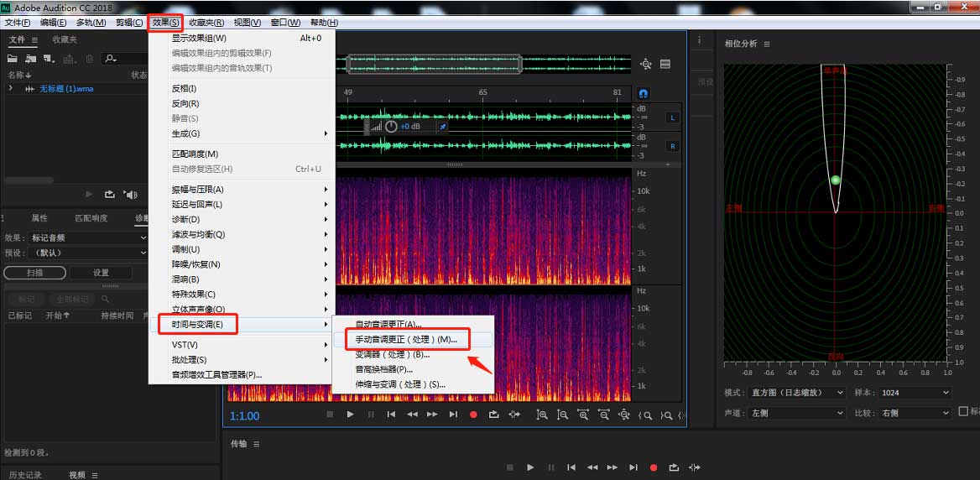Expand the 无标题 (1).wma file entry
The height and width of the screenshot is (480, 980).
(11, 89)
